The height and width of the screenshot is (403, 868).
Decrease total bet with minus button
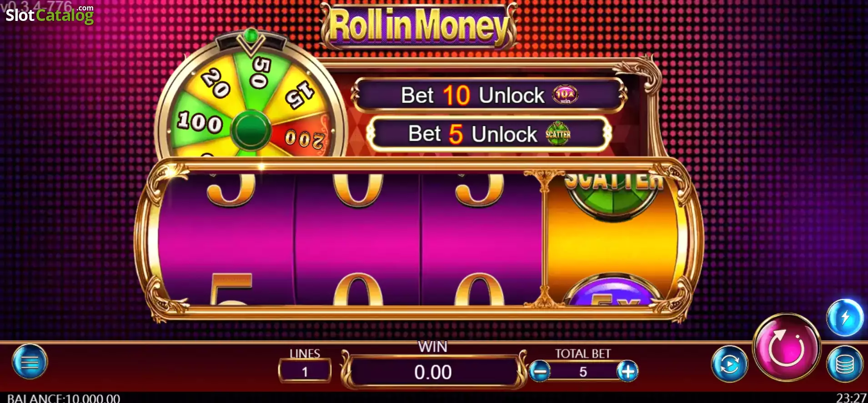click(540, 372)
